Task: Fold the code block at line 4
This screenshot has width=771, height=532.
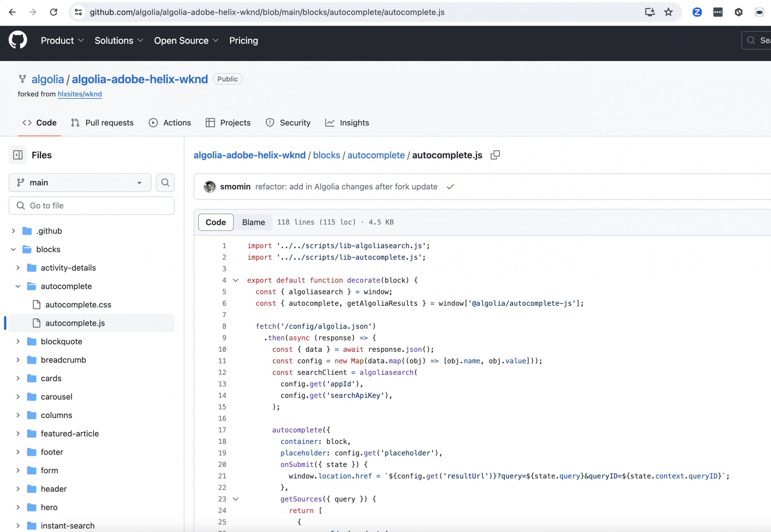Action: (236, 280)
